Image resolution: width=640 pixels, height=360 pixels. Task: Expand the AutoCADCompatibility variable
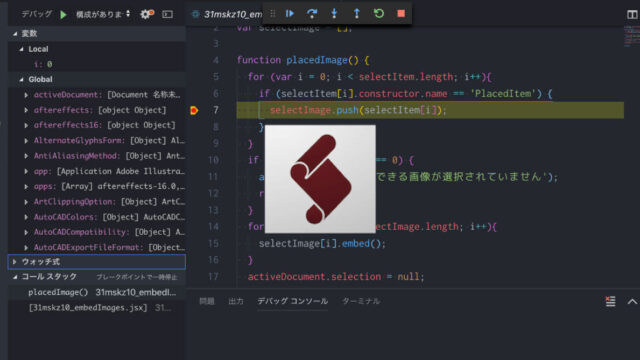tap(26, 232)
